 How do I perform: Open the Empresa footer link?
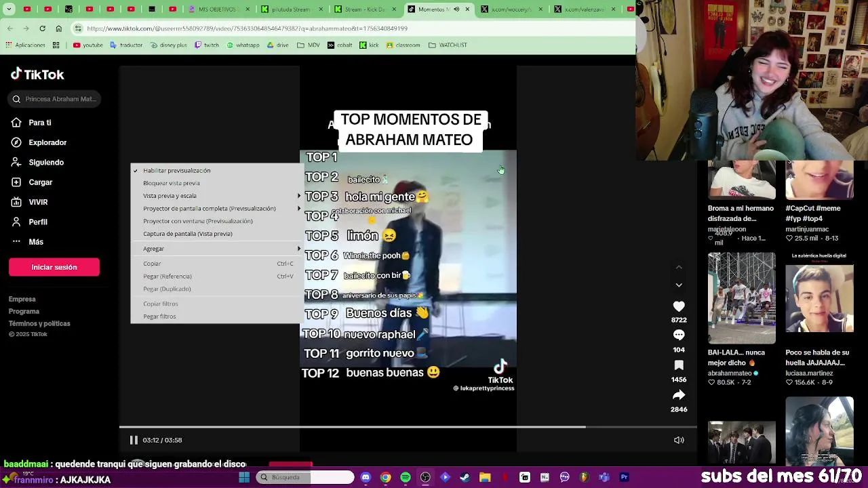click(x=22, y=299)
